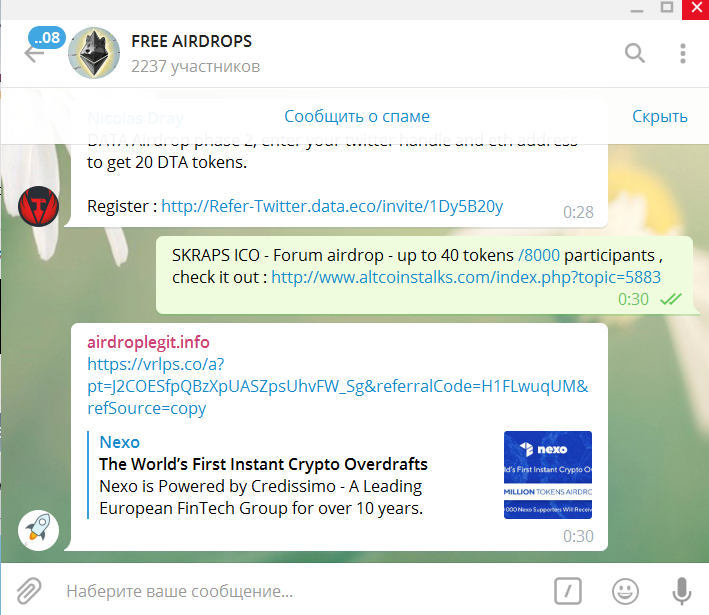
Task: Search messages with the magnifier icon
Action: click(x=635, y=53)
